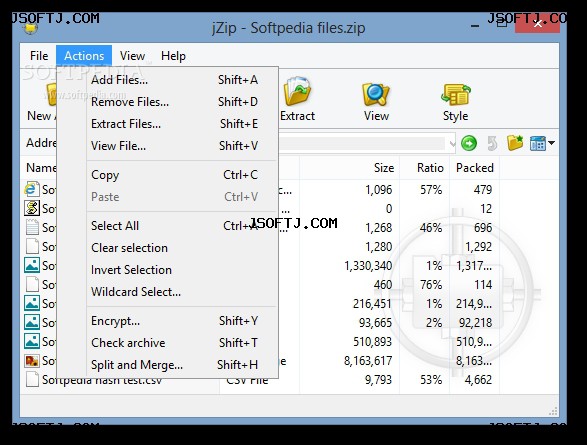The image size is (587, 445).
Task: Open the address bar dropdown chevron
Action: point(452,143)
